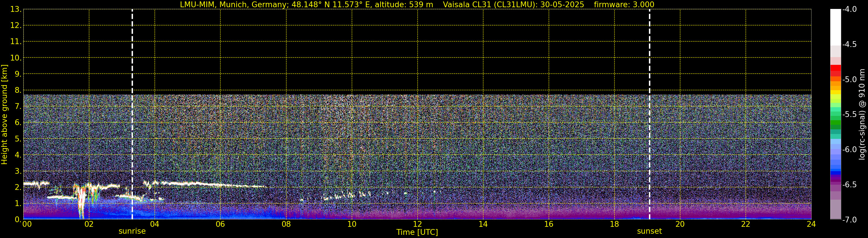Click the "sunrise" label below the axis

132,231
